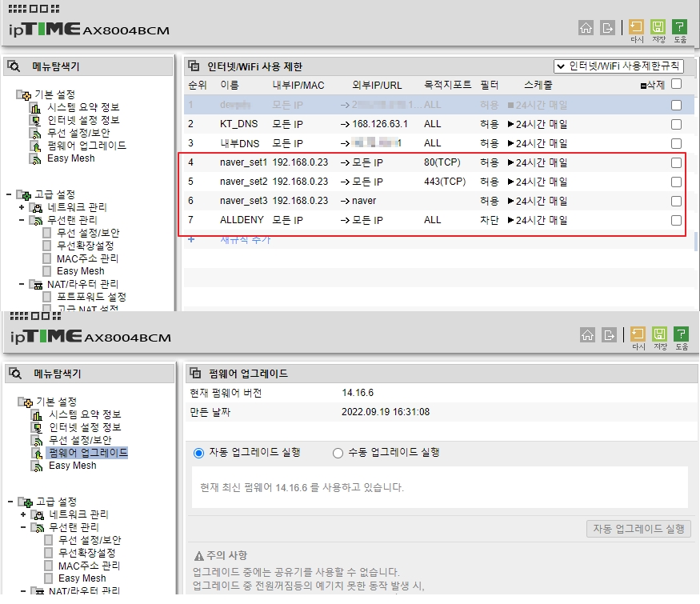Select the 자동 업그레이드 실행 radio button
The height and width of the screenshot is (604, 700).
(198, 453)
